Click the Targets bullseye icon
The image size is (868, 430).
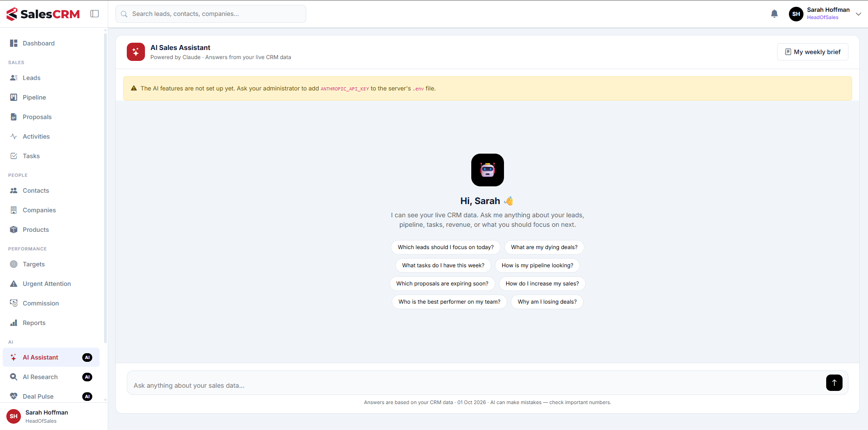pos(14,264)
